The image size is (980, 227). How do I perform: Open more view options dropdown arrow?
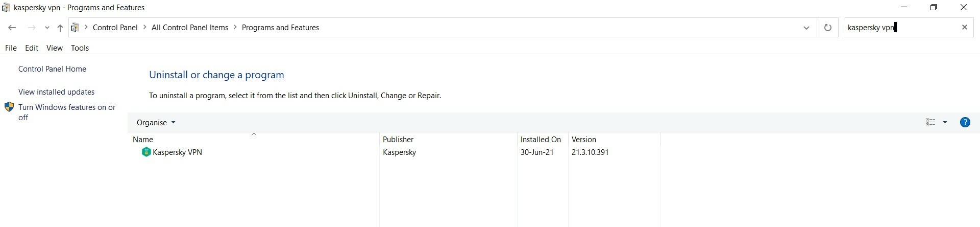point(945,122)
